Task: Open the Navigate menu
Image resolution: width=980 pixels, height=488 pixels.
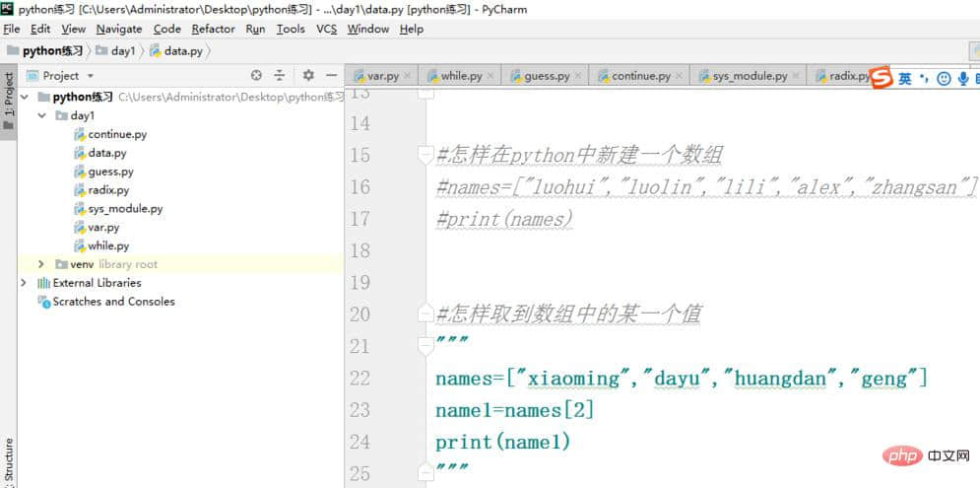Action: (x=119, y=29)
